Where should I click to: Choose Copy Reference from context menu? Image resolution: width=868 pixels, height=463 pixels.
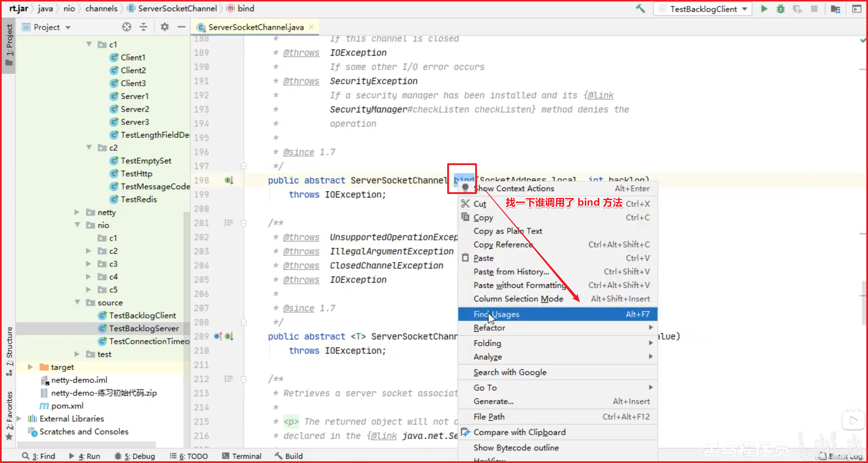tap(558, 244)
